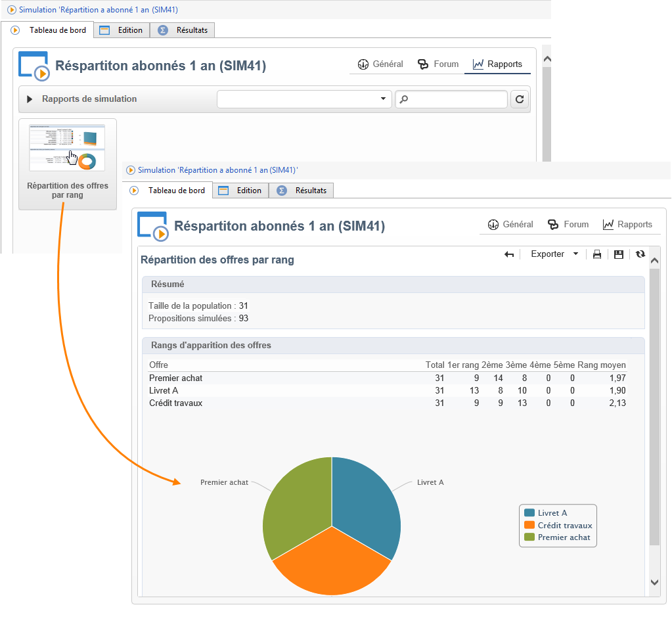Click 'Taille de la population : 31' text
The height and width of the screenshot is (634, 672).
tap(198, 306)
